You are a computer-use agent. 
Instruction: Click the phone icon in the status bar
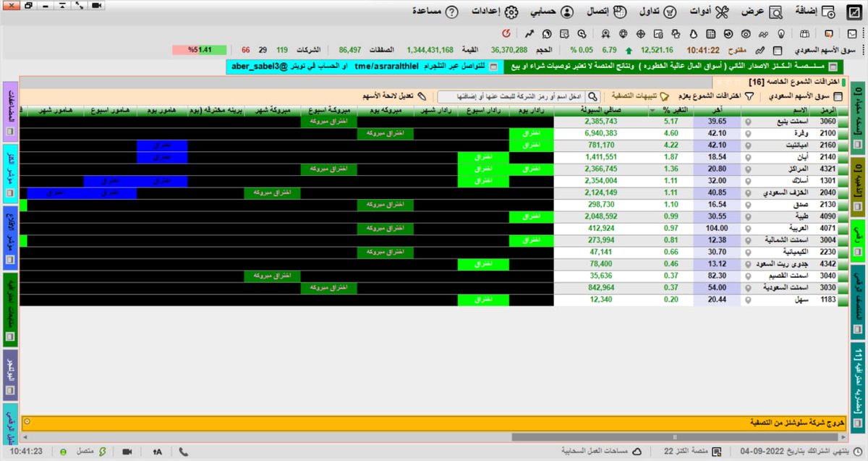[x=184, y=452]
